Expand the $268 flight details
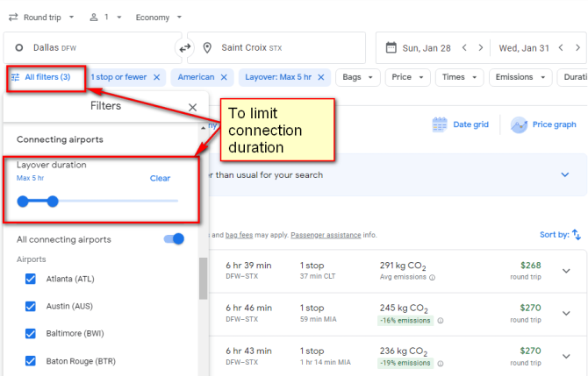Viewport: 588px width, 376px height. [x=566, y=271]
